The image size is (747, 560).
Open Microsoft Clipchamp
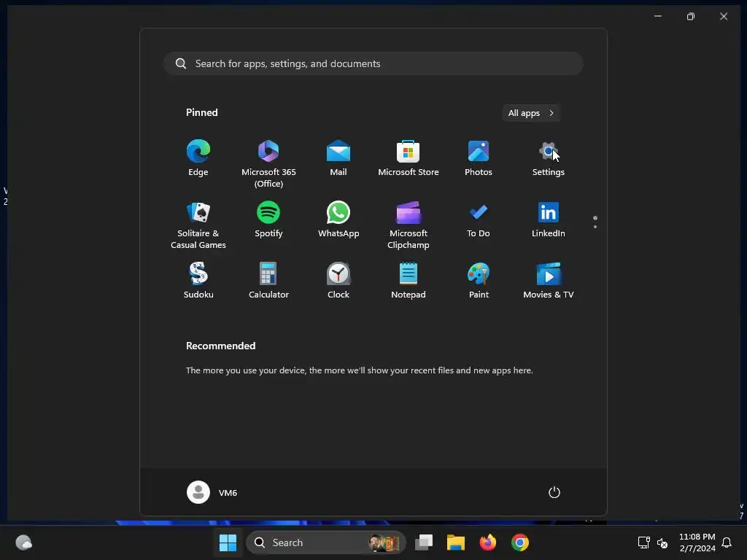coord(409,225)
